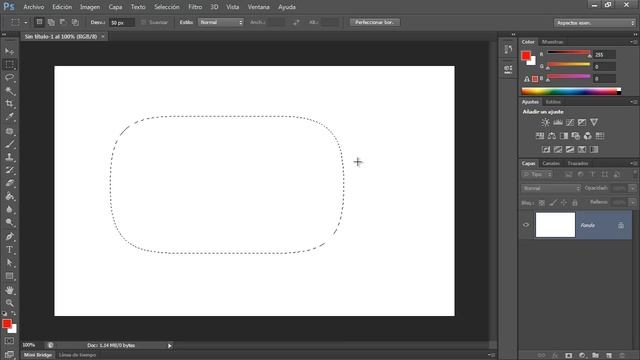Select the Eyedropper tool
The image size is (640, 360).
tap(9, 117)
